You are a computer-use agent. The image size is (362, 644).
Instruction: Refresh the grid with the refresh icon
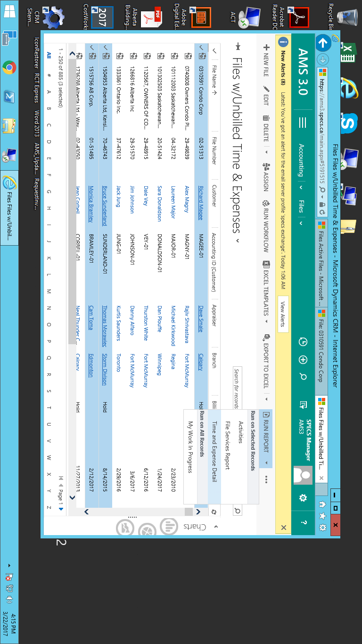[213, 512]
